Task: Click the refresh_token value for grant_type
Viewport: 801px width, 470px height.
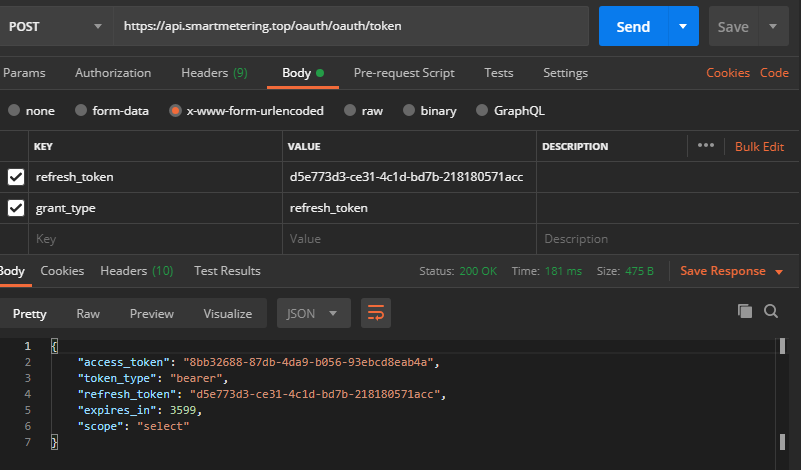Action: click(x=409, y=208)
